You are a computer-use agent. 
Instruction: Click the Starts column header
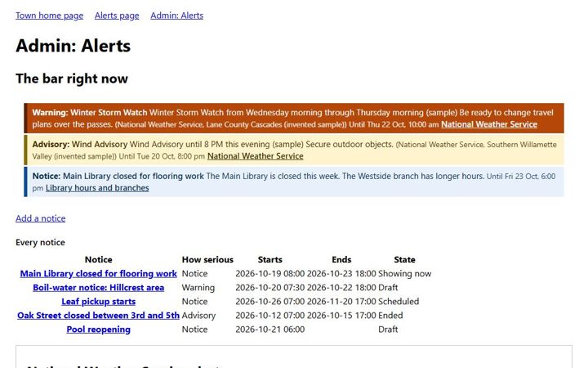270,259
